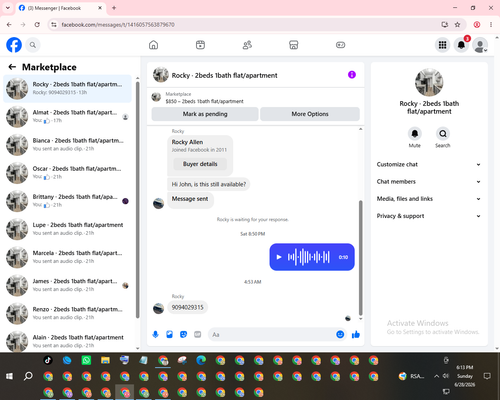Open Rocky conversation in the chat list

click(x=68, y=89)
